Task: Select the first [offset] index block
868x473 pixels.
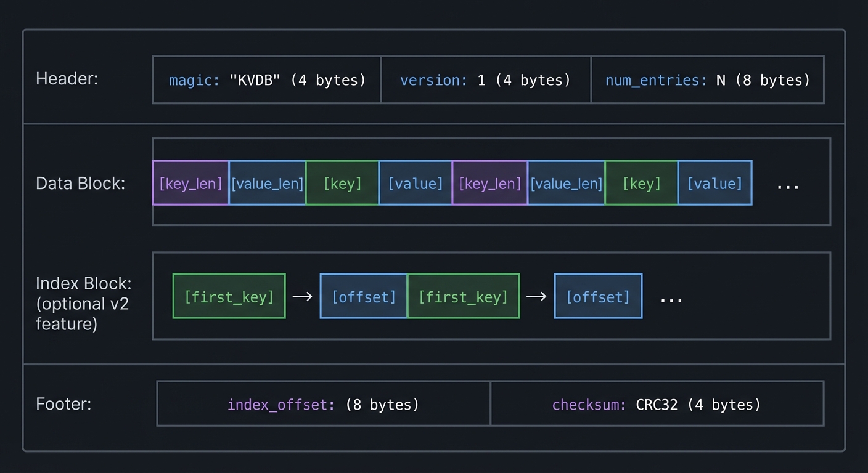Action: (363, 296)
